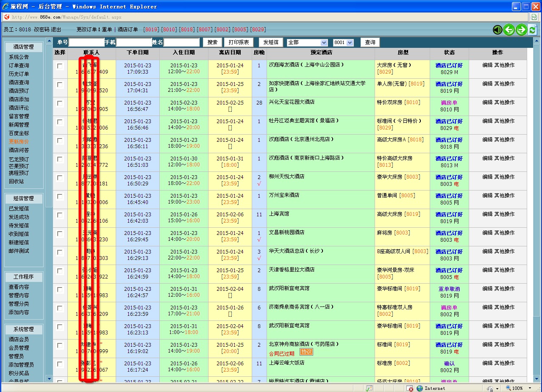Click the compatibility view icon beside address bar
The image size is (542, 392).
click(x=534, y=17)
